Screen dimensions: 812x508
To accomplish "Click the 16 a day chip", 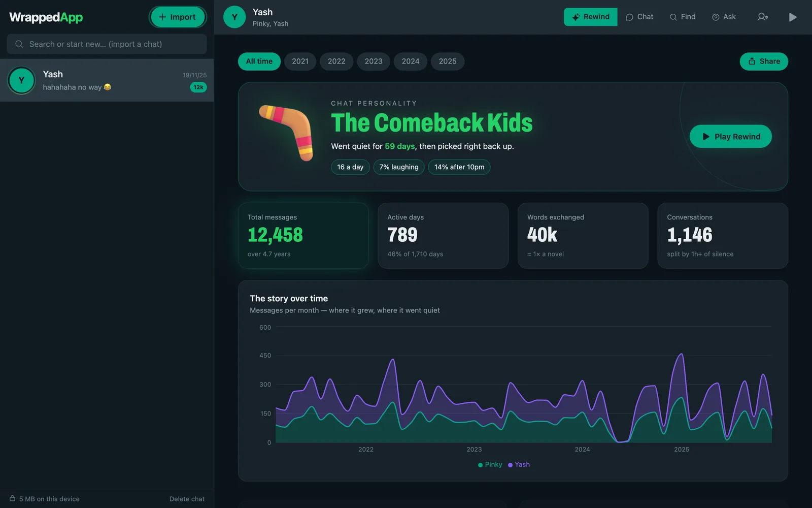I will coord(350,167).
